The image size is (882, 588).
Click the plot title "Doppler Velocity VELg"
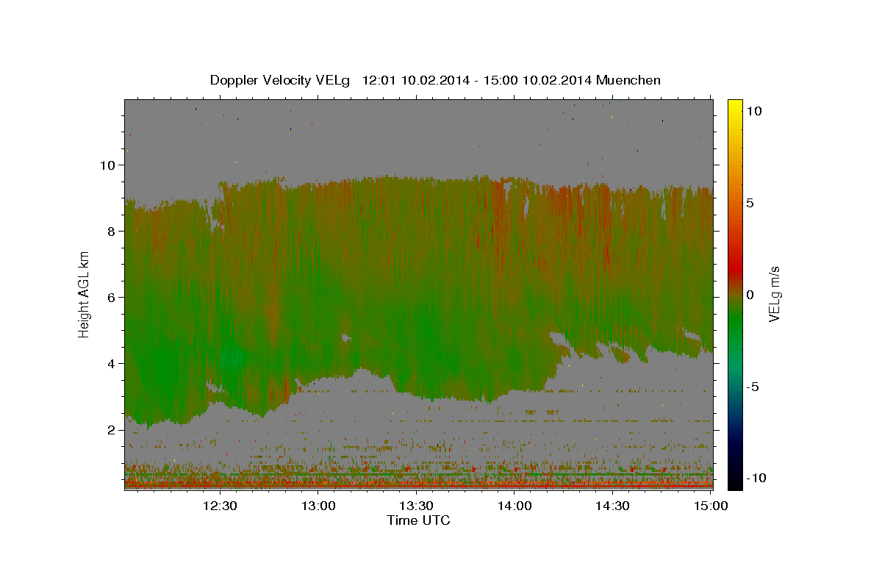(x=280, y=80)
